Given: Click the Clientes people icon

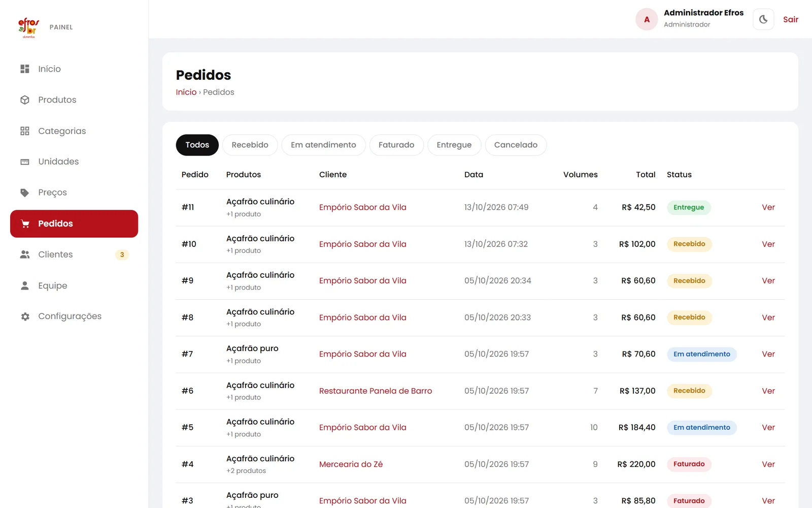Looking at the screenshot, I should 25,255.
